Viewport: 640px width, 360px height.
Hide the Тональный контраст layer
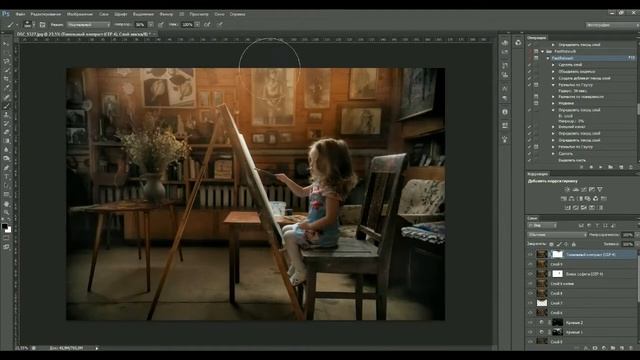click(x=530, y=254)
